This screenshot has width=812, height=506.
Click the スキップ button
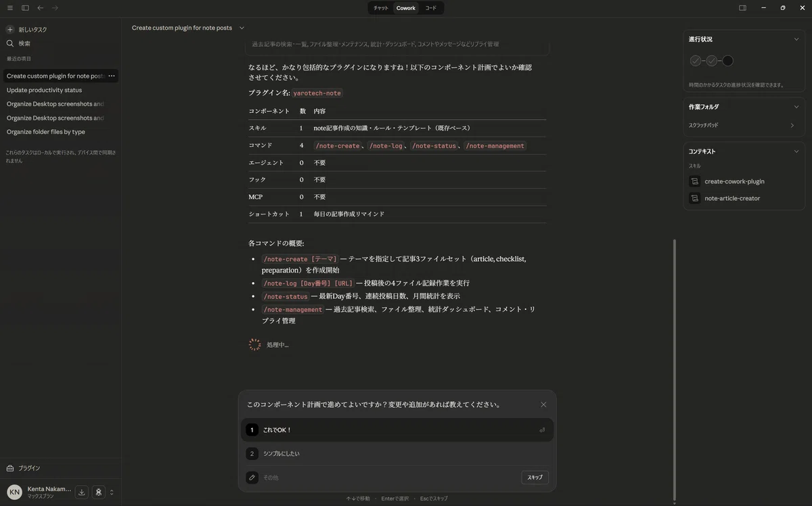(535, 478)
